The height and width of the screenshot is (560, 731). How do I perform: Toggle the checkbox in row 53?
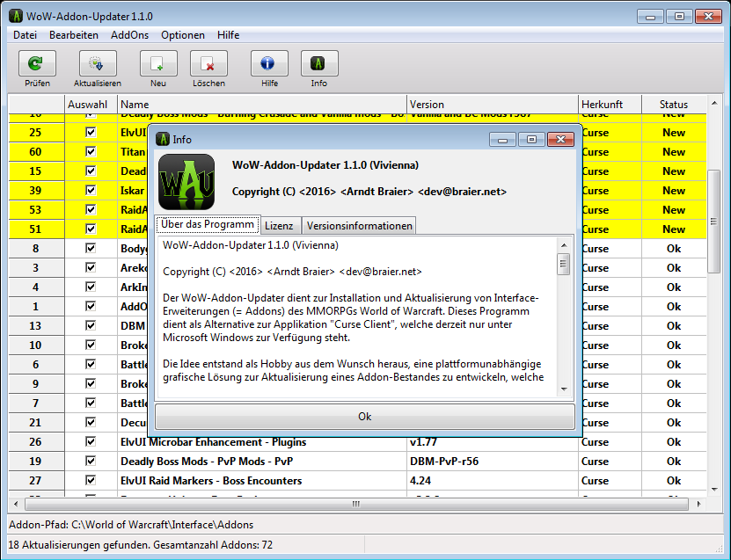coord(91,209)
